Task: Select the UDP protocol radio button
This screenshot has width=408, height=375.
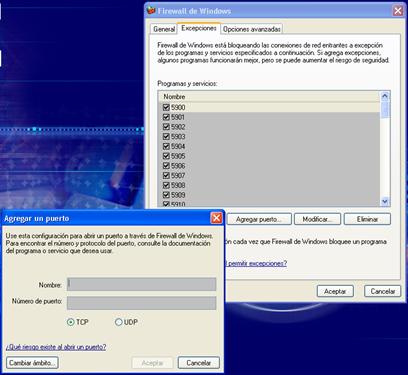Action: click(x=119, y=322)
